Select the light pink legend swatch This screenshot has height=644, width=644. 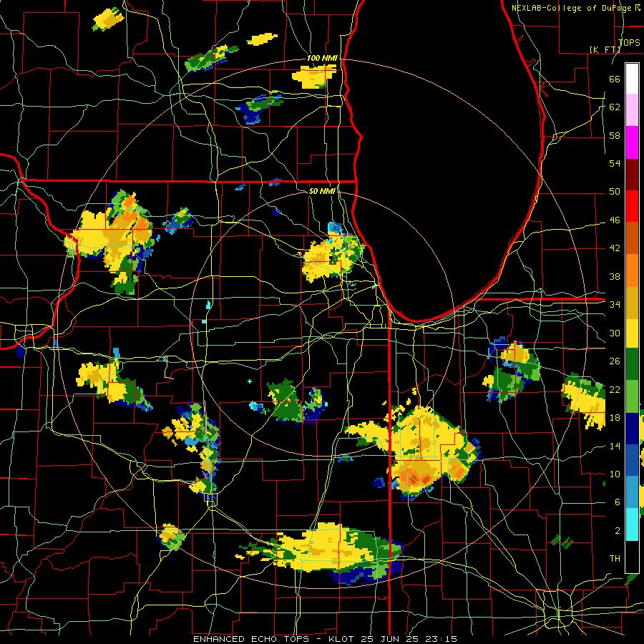tap(632, 110)
